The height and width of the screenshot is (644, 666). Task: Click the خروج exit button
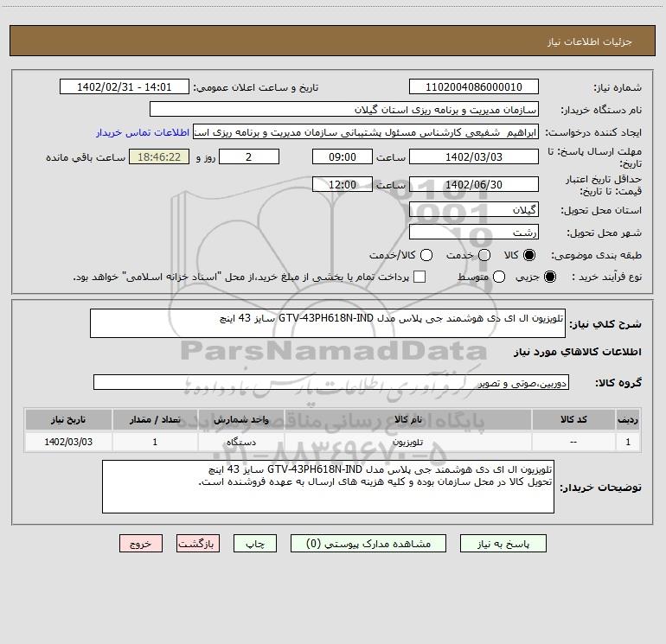(x=141, y=544)
